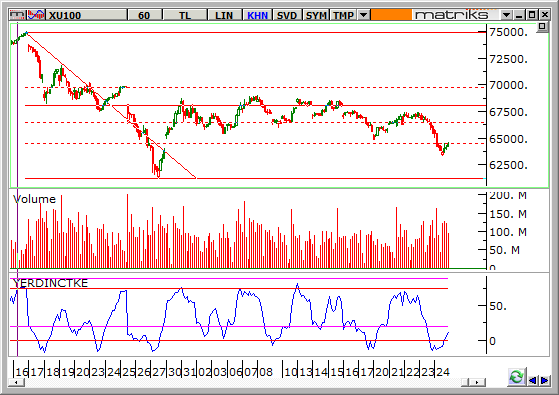
Task: Select the SVD toolbar button
Action: pyautogui.click(x=287, y=15)
